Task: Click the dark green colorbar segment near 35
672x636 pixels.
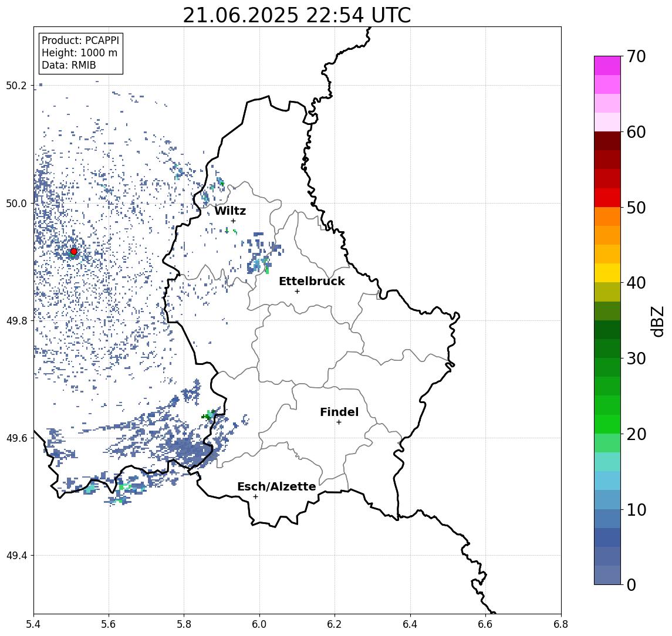Action: (607, 330)
